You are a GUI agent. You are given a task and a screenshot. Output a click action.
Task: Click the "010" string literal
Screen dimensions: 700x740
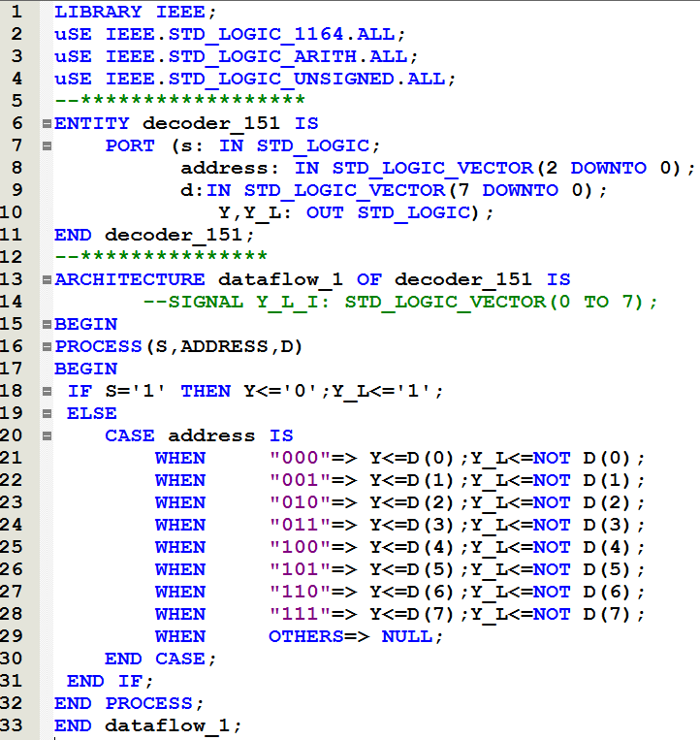pos(300,502)
